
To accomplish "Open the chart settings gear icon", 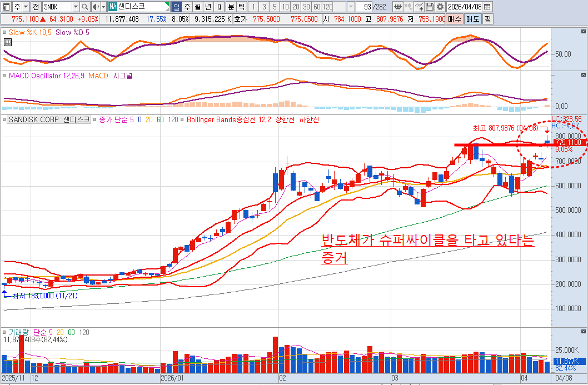I will click(440, 7).
